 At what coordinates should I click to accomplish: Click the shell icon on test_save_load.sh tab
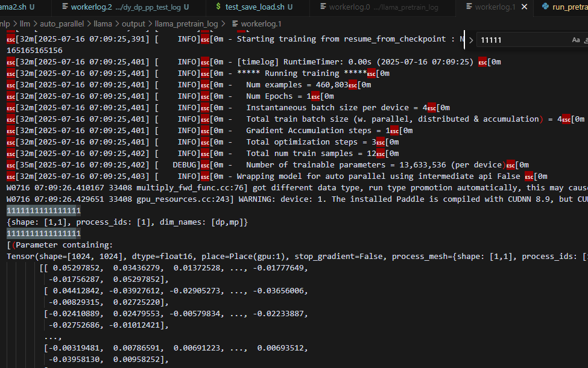(218, 7)
